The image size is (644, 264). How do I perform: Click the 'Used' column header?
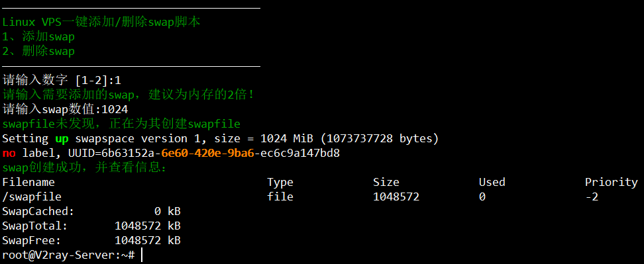[492, 182]
